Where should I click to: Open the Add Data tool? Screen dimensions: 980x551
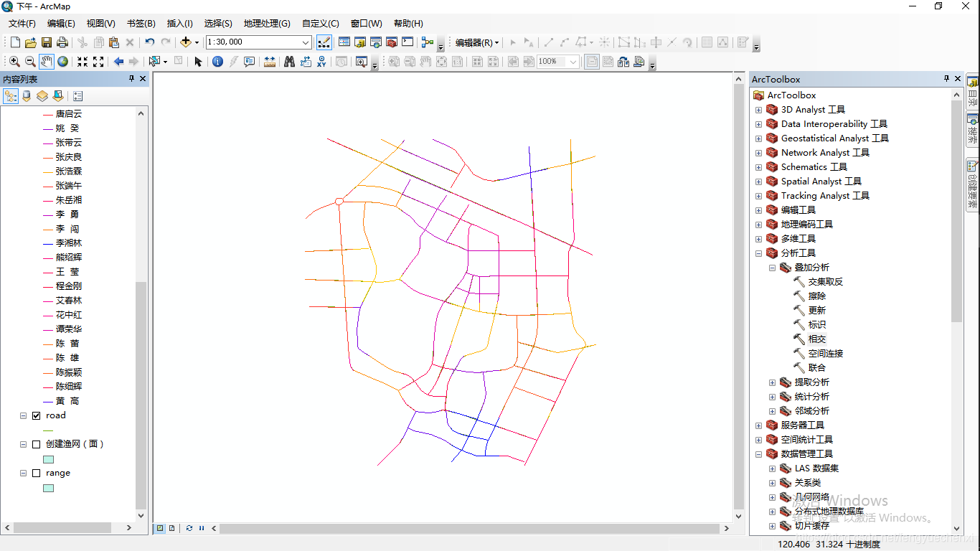pos(185,42)
